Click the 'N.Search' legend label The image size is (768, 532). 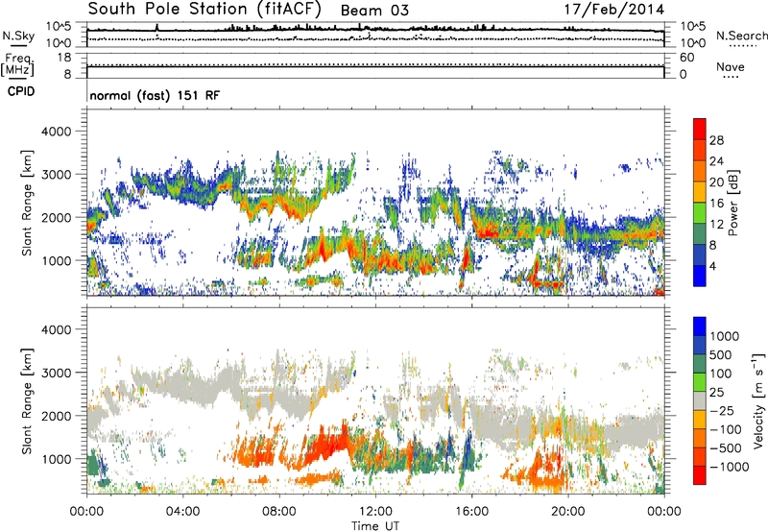coord(742,36)
